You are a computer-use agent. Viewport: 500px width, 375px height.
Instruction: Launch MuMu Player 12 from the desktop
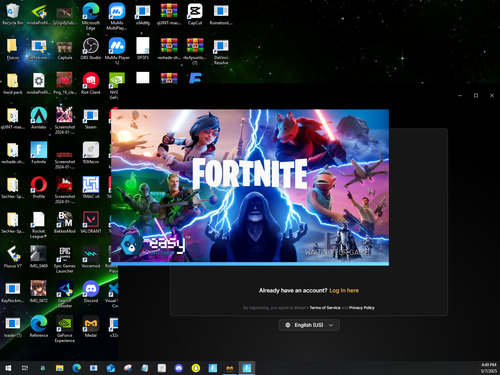pyautogui.click(x=117, y=51)
